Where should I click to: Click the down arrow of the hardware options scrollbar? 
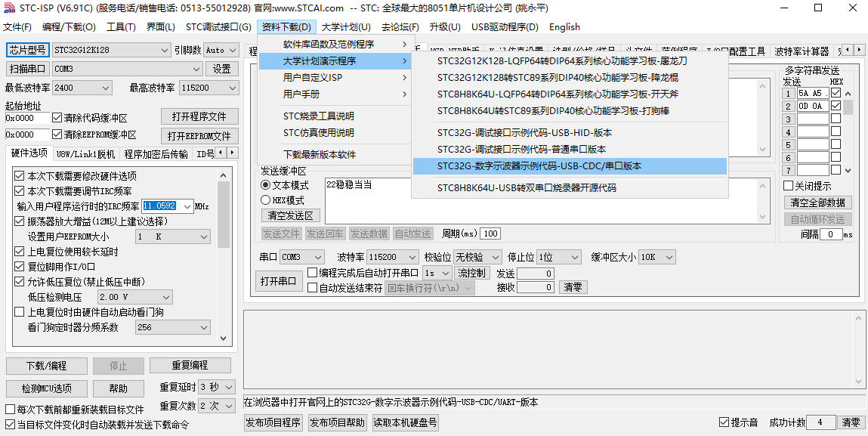[x=223, y=338]
